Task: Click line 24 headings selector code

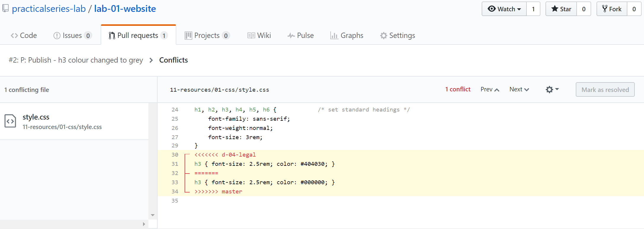Action: click(235, 110)
